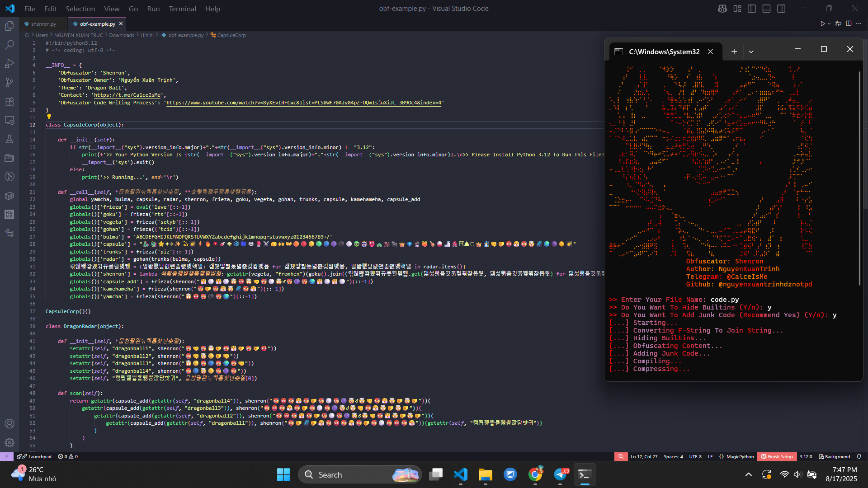This screenshot has height=488, width=868.
Task: Open the terminal new-tab dropdown chevron
Action: coord(751,52)
